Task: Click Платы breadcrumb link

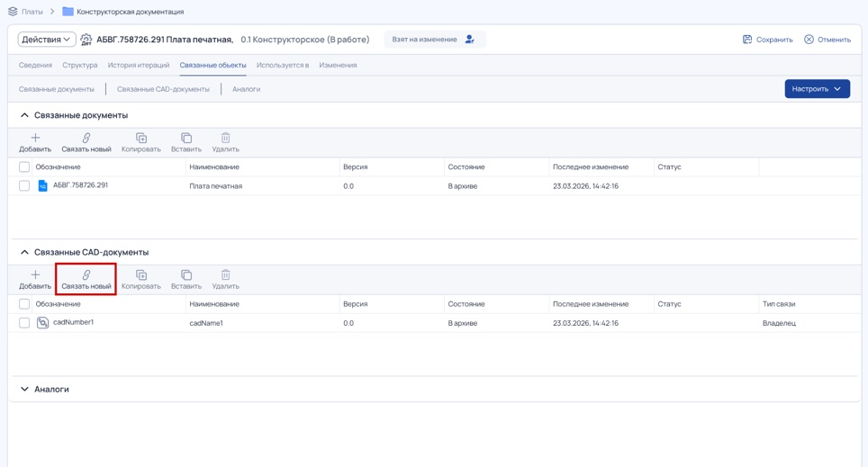Action: (32, 12)
